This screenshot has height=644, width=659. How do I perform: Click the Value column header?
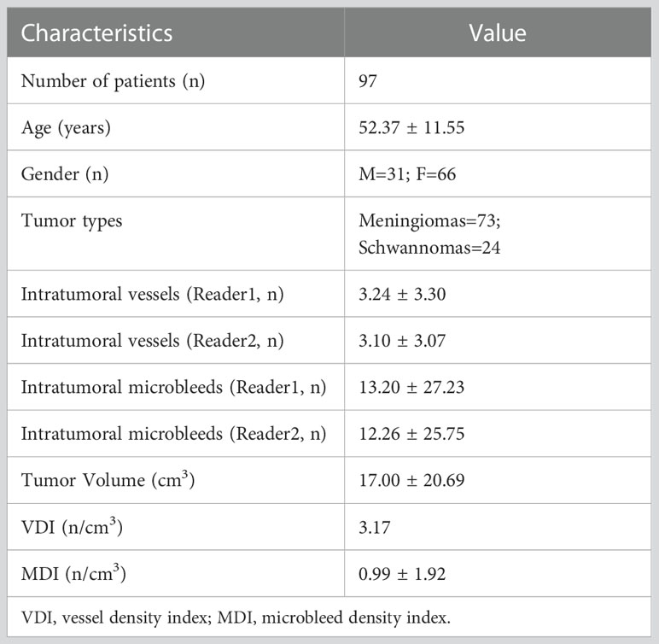[x=497, y=33]
